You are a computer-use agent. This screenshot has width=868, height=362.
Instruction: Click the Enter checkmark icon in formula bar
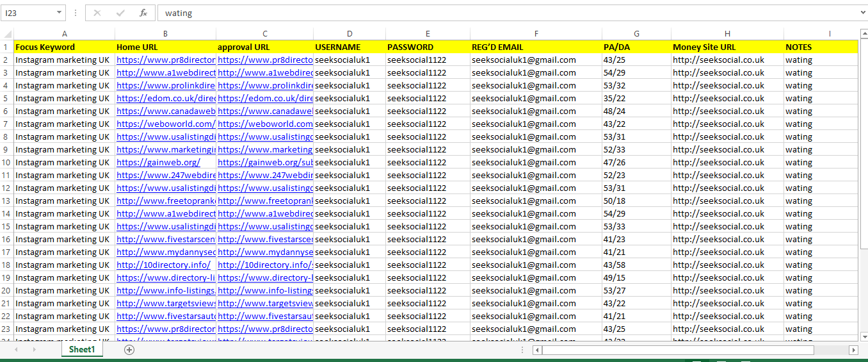click(x=120, y=13)
